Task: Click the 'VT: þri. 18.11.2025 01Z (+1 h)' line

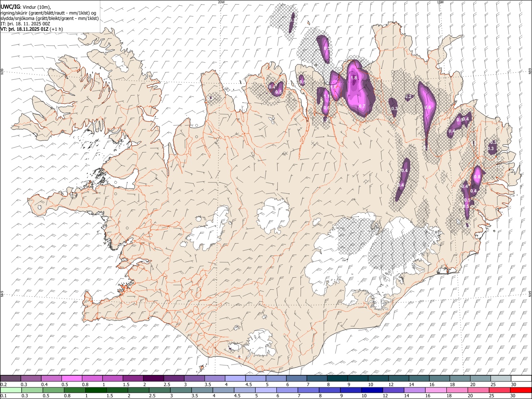Action: 32,29
